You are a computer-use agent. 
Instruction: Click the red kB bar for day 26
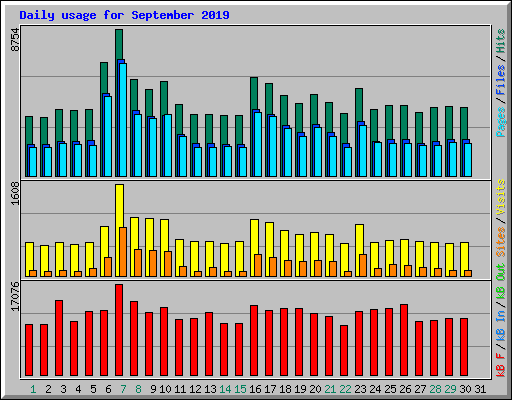404,340
